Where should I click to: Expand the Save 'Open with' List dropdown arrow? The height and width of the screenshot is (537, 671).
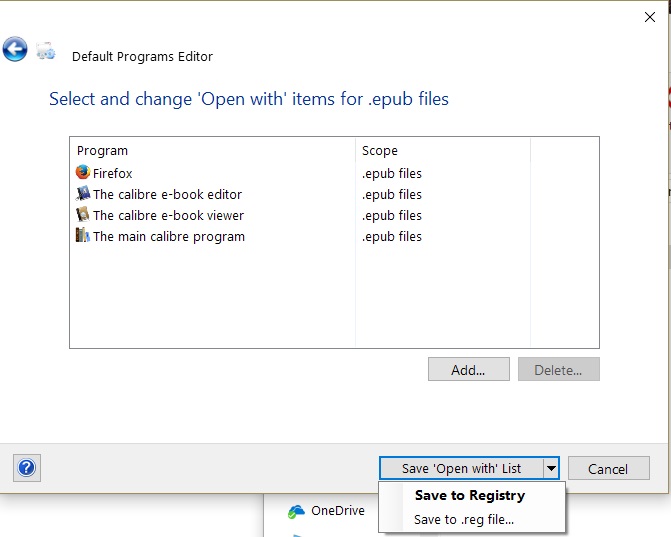pyautogui.click(x=550, y=468)
